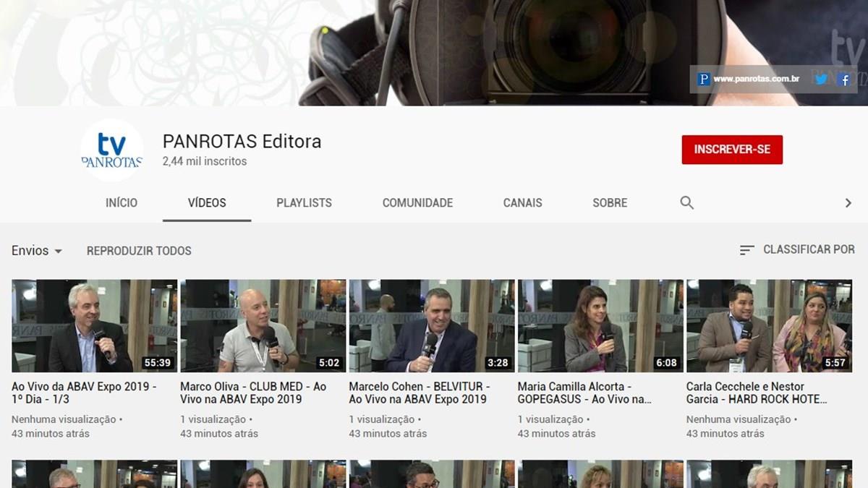Open the Sobre tab
Image resolution: width=868 pixels, height=488 pixels.
(x=610, y=203)
